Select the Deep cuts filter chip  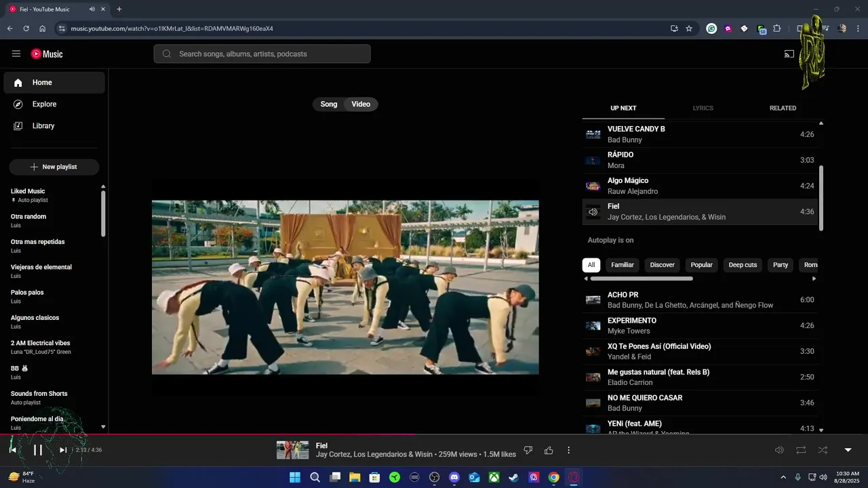coord(743,265)
